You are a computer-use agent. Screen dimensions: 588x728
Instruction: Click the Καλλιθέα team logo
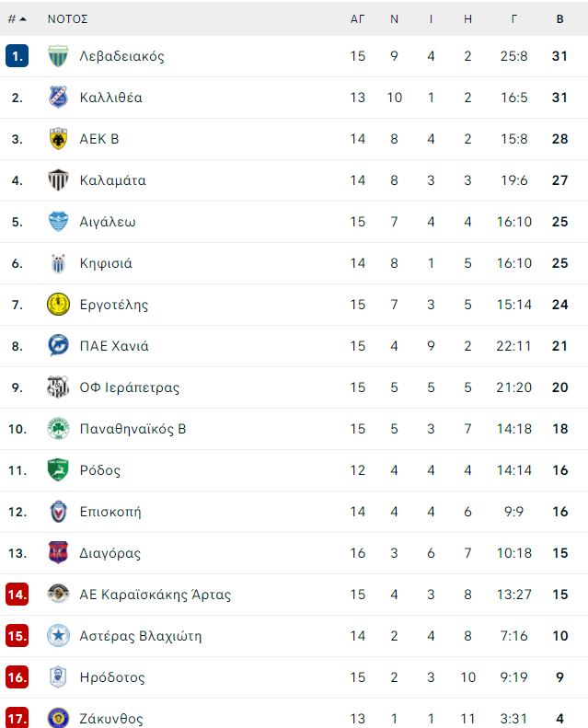coord(58,98)
